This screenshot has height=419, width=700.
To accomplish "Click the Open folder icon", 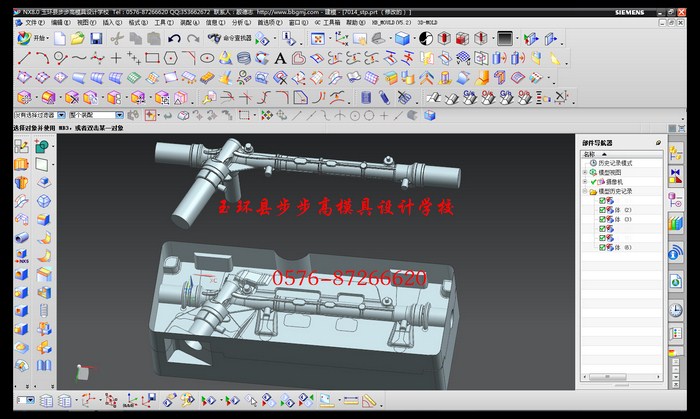I will pos(78,38).
